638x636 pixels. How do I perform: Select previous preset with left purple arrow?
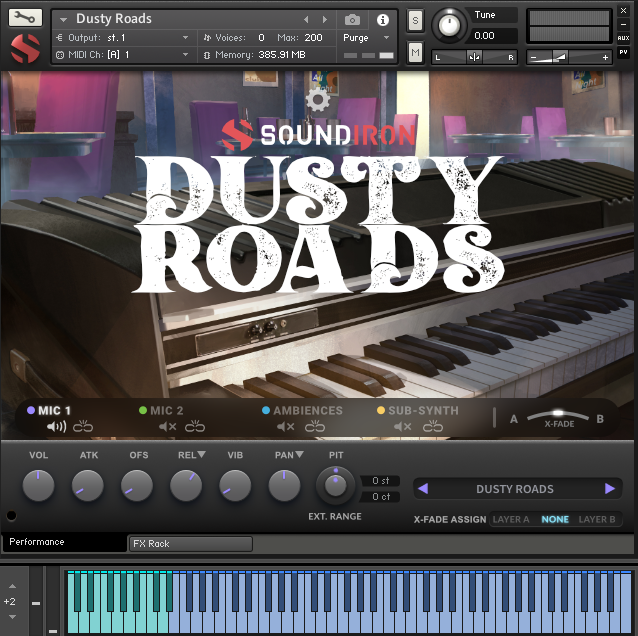[x=423, y=488]
